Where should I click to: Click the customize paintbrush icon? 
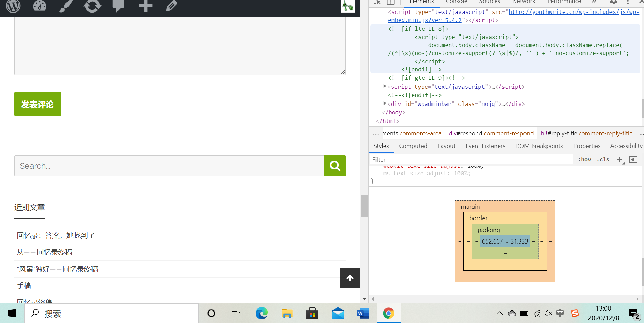pos(66,6)
